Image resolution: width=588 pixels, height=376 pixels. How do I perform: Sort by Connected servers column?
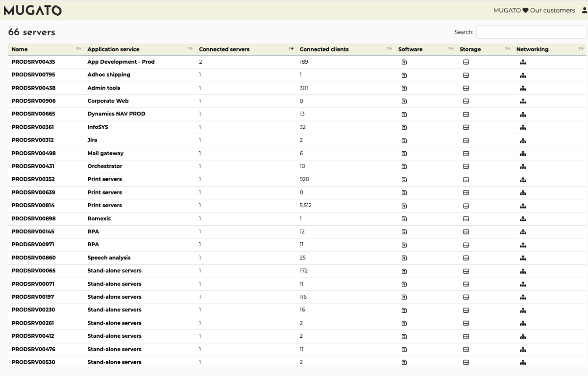point(224,49)
